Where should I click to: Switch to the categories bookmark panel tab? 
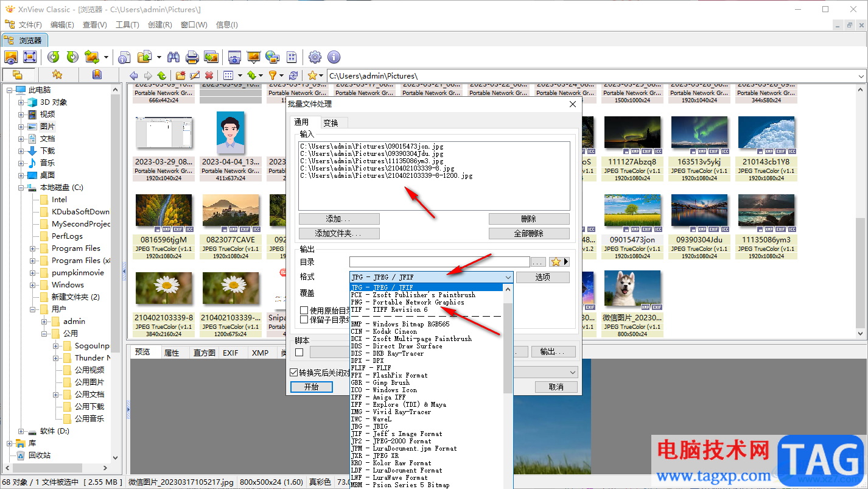click(x=97, y=75)
